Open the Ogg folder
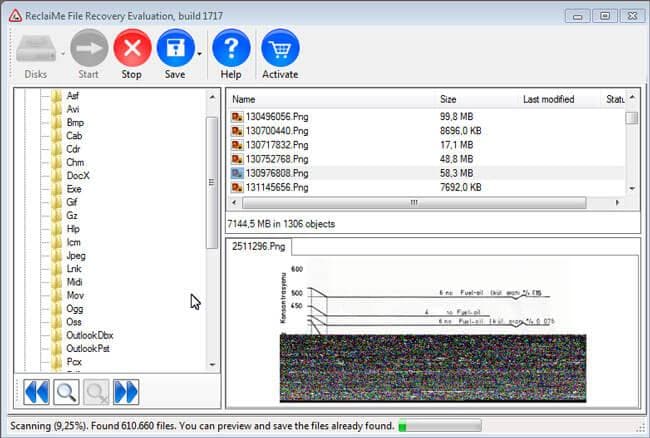The width and height of the screenshot is (650, 438). coord(67,308)
